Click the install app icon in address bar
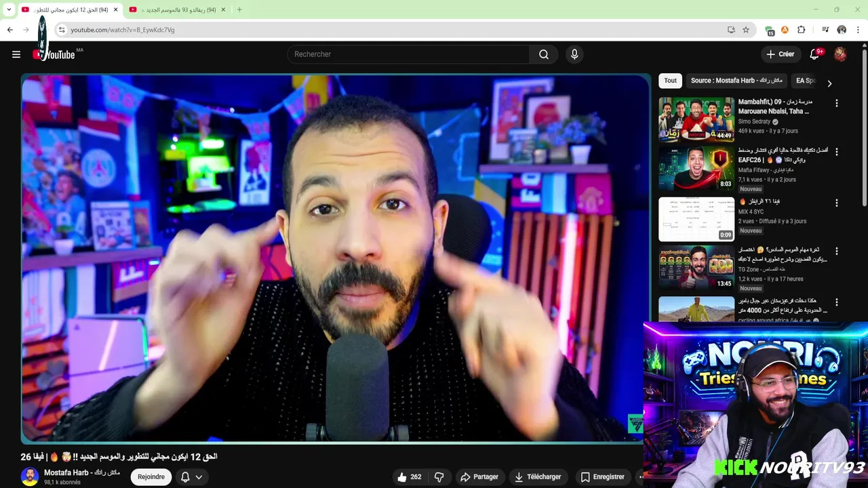Screen dimensions: 868x488 [731, 30]
